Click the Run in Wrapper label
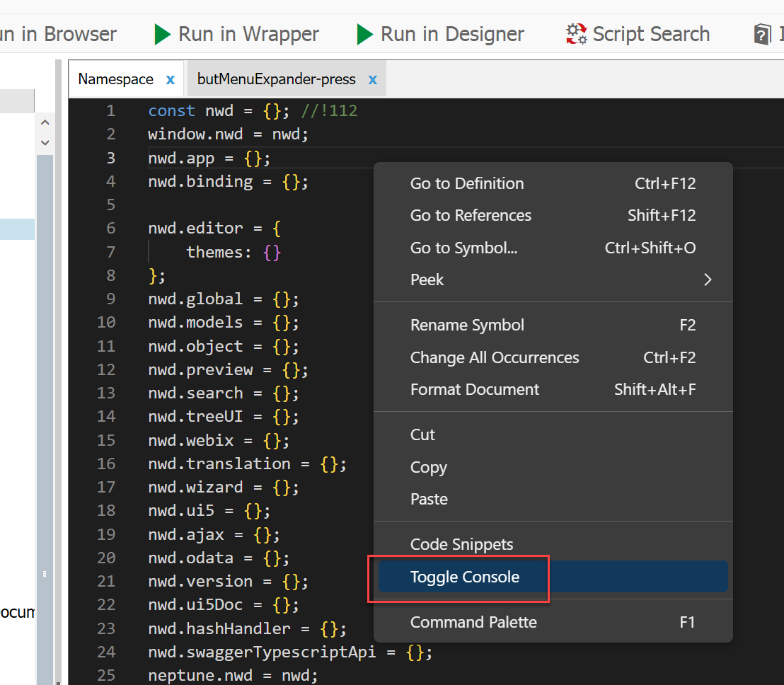The width and height of the screenshot is (784, 685). 248,34
